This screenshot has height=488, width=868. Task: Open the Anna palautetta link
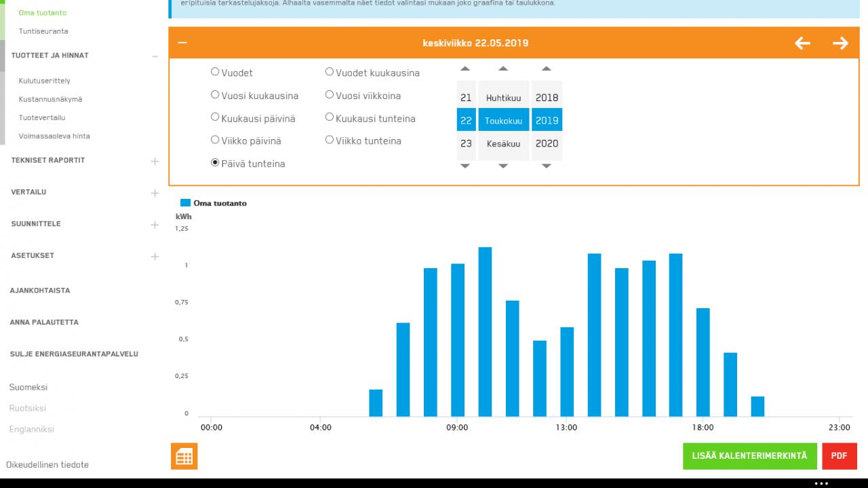click(x=44, y=322)
